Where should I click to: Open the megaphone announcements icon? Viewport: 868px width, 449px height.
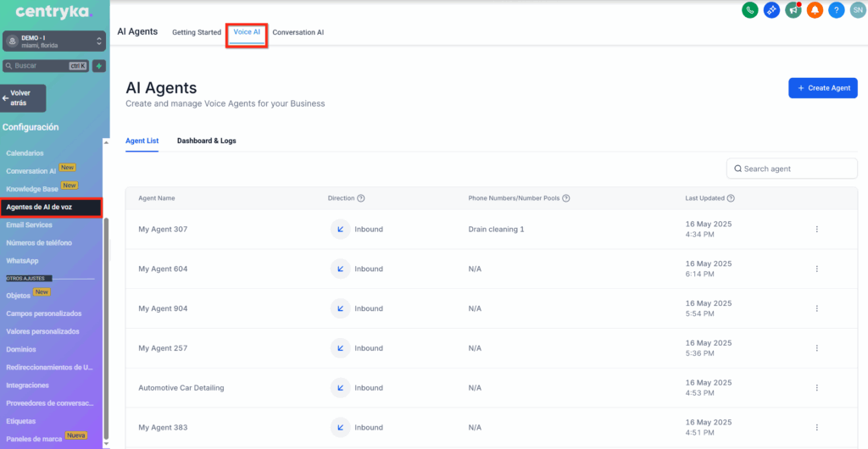pyautogui.click(x=793, y=10)
